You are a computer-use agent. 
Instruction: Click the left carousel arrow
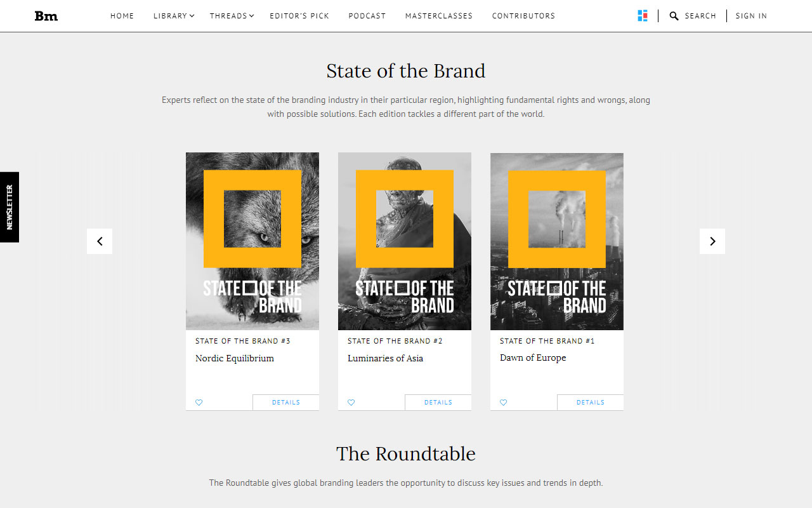tap(100, 241)
